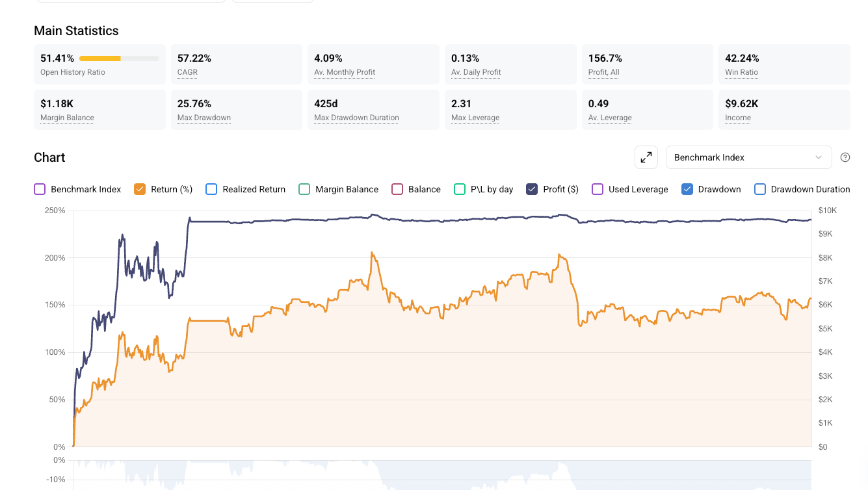The height and width of the screenshot is (490, 868).
Task: Click the help question mark icon
Action: (x=845, y=157)
